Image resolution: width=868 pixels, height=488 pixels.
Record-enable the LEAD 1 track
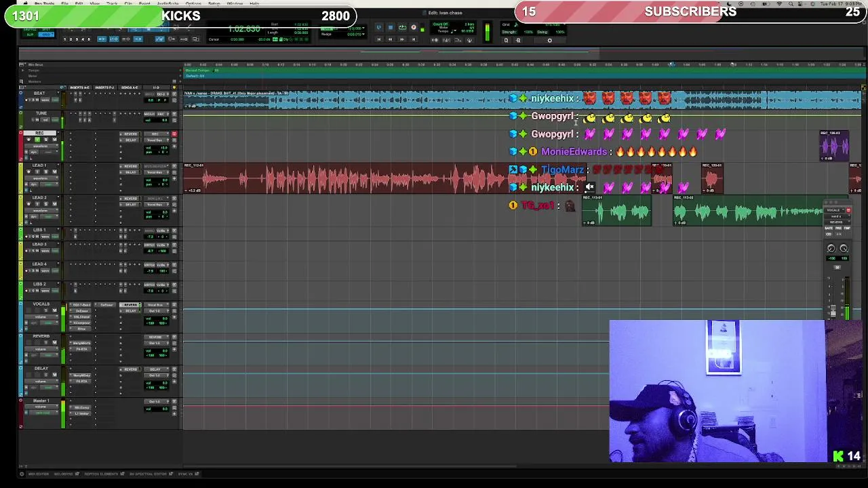click(28, 171)
